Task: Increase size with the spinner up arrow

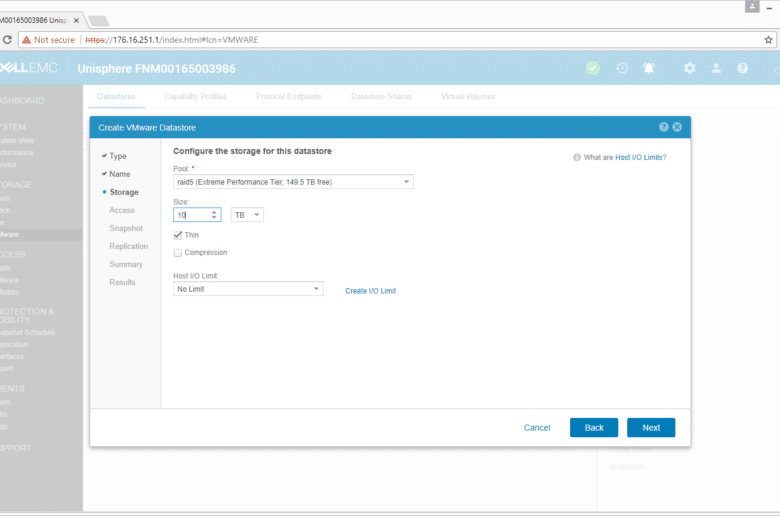Action: (214, 212)
